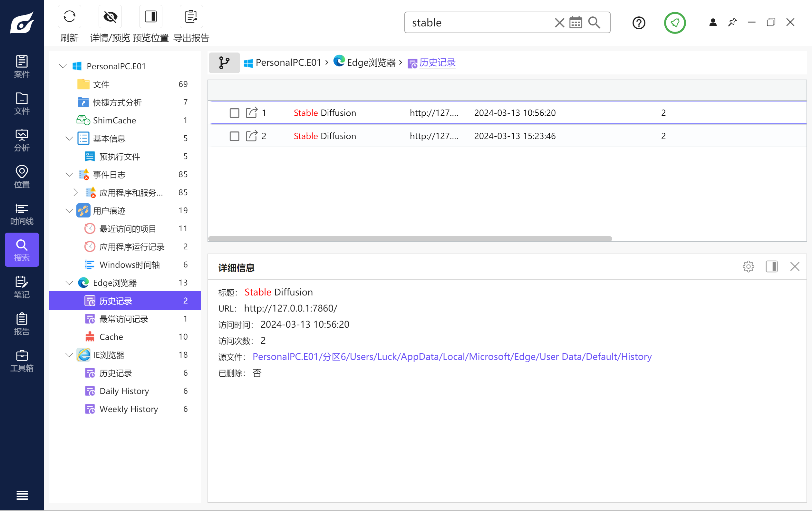The height and width of the screenshot is (511, 812).
Task: Click the green shield status icon
Action: coord(675,23)
